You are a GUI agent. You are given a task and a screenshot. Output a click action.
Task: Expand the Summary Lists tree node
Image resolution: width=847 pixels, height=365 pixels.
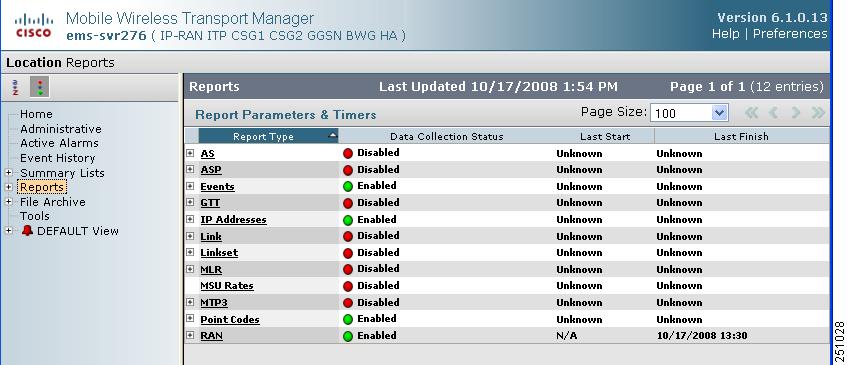pos(9,173)
